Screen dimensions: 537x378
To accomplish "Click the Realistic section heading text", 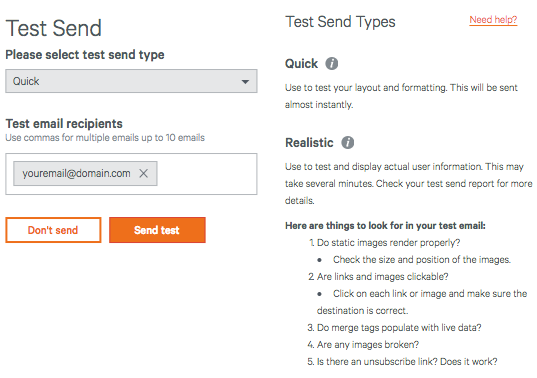I will (309, 143).
